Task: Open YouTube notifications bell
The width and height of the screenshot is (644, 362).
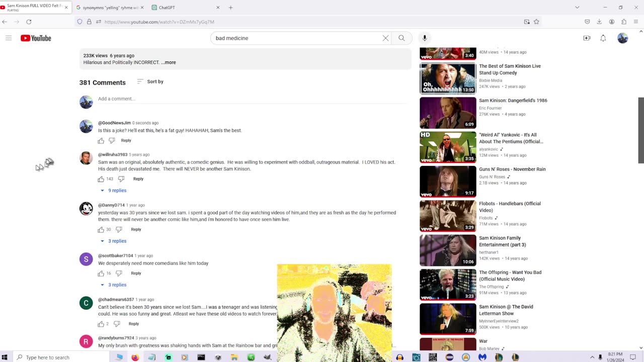Action: point(603,38)
